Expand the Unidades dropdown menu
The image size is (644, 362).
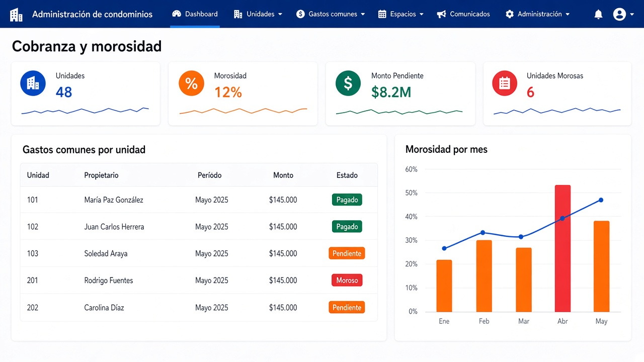tap(258, 14)
